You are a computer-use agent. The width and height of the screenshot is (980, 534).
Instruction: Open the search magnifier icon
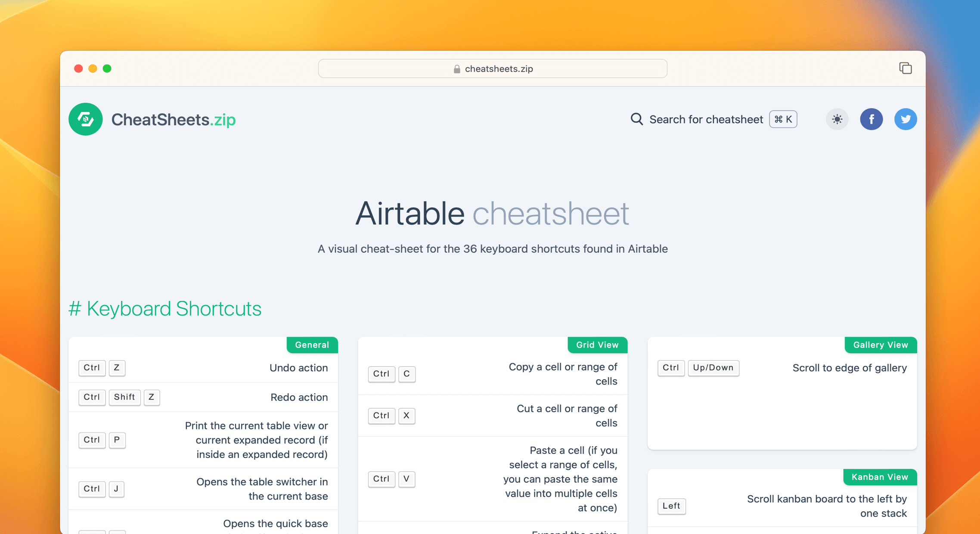click(636, 119)
